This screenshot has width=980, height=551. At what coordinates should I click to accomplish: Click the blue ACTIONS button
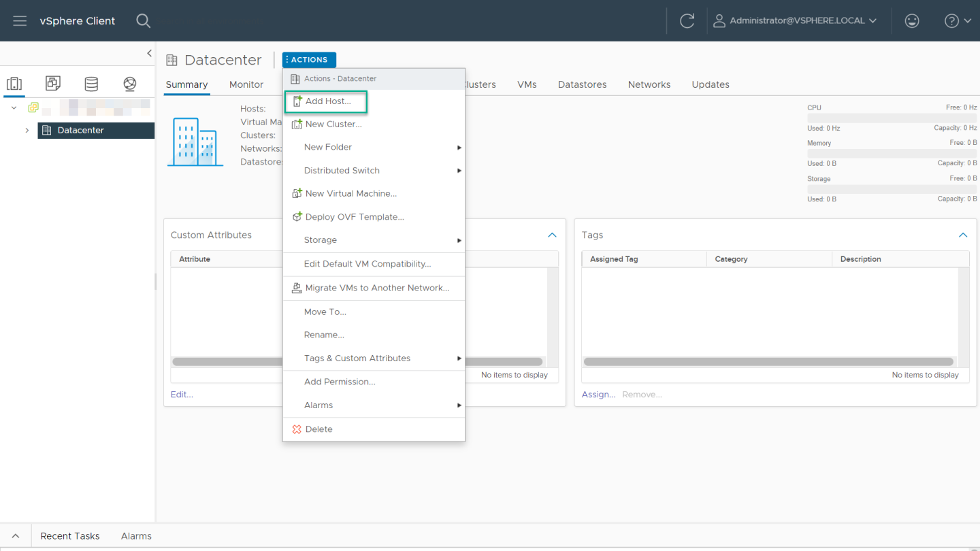309,60
